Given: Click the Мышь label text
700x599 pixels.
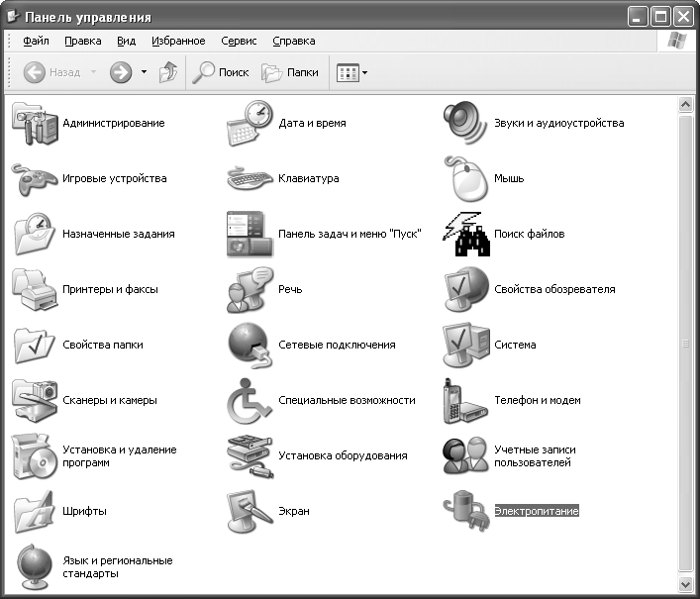Looking at the screenshot, I should pos(509,178).
